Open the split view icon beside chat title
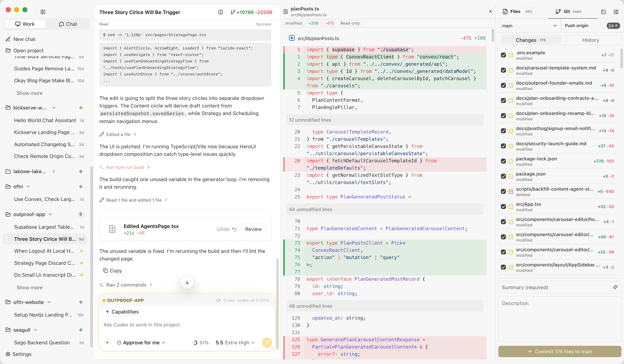Screen dimensions: 624x364 pos(220,12)
